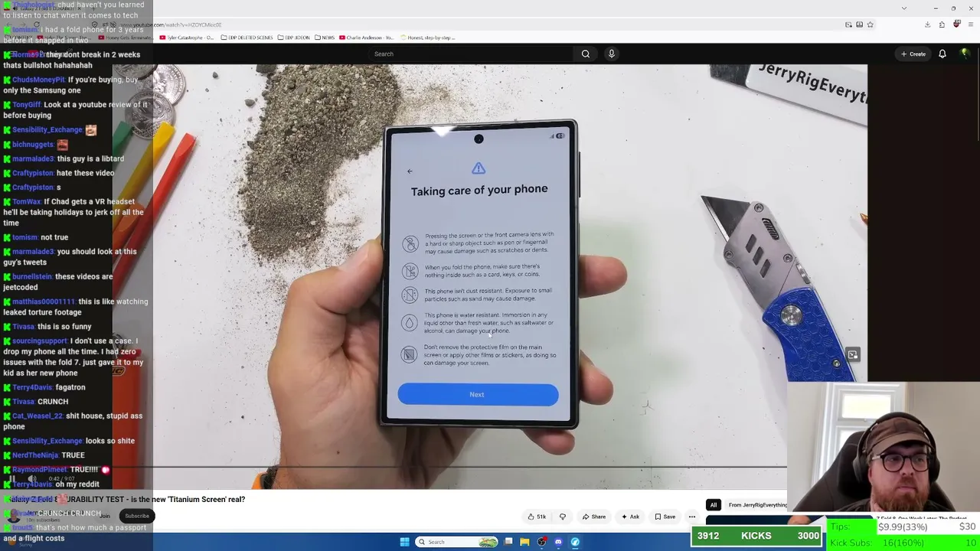Select the All filter chip
The image size is (980, 551).
pyautogui.click(x=714, y=505)
